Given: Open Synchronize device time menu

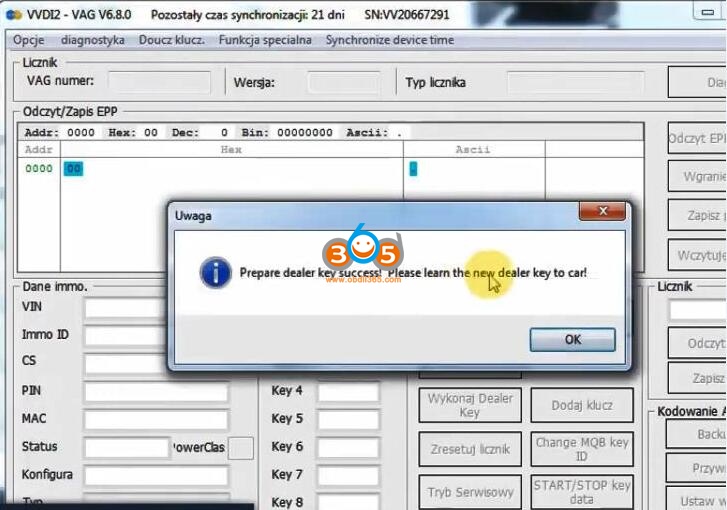Looking at the screenshot, I should pyautogui.click(x=390, y=40).
